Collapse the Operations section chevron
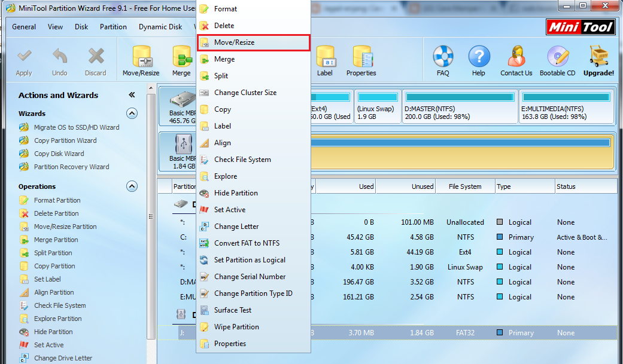This screenshot has width=623, height=364. tap(132, 186)
